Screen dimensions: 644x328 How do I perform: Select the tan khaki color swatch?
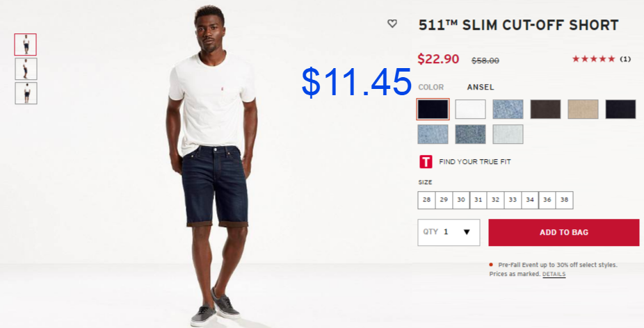tap(583, 109)
